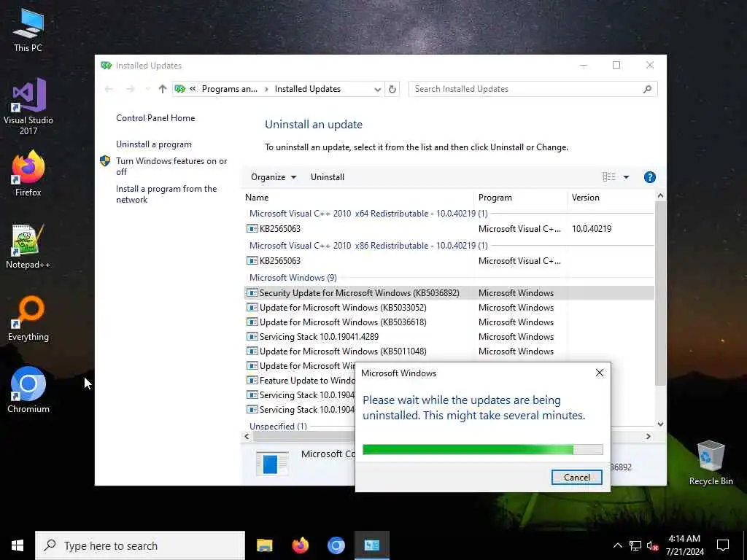Click the taskbar search box

pos(140,545)
